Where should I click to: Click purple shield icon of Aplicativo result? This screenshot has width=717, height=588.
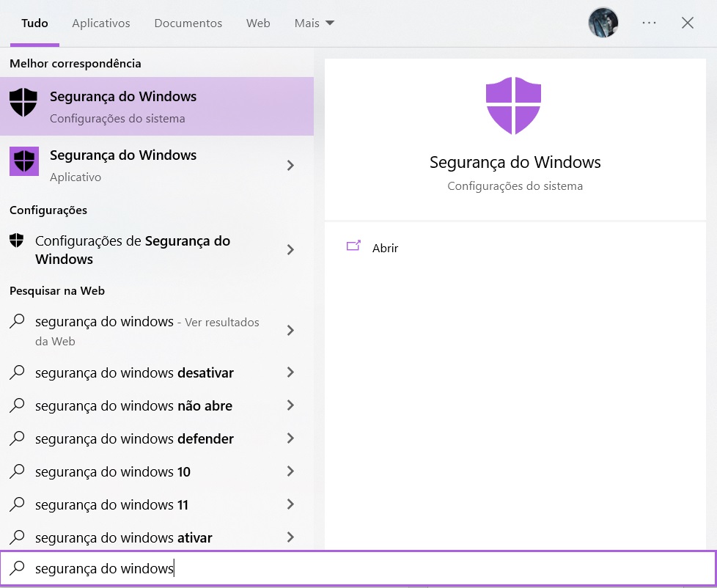24,161
